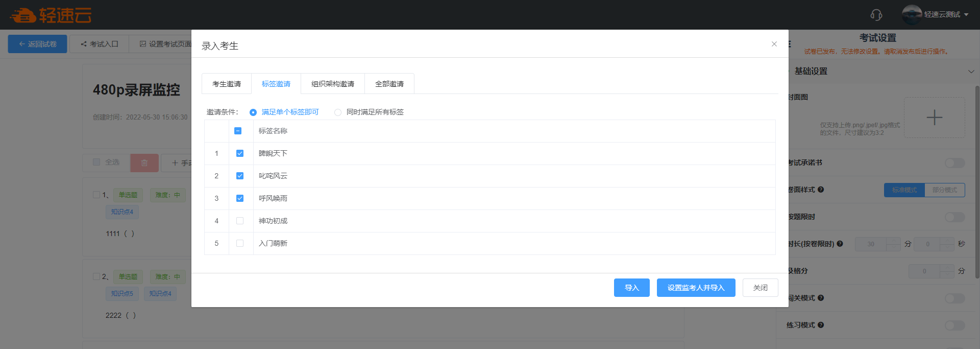Click the 轻速云 logo

click(x=51, y=15)
